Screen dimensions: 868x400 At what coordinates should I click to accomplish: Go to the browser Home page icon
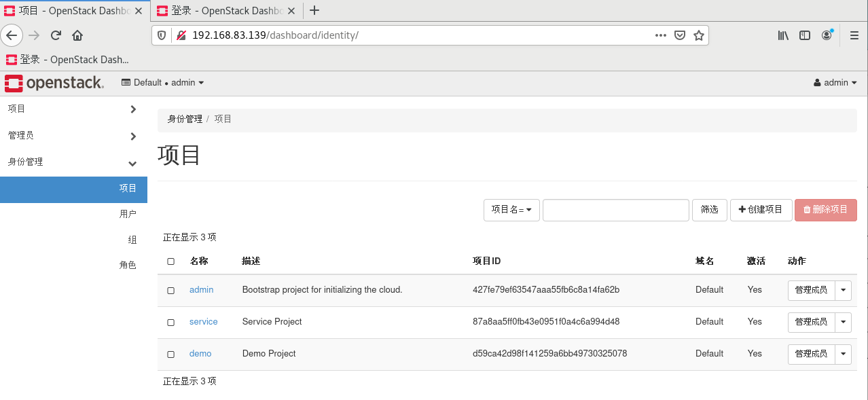(x=77, y=35)
